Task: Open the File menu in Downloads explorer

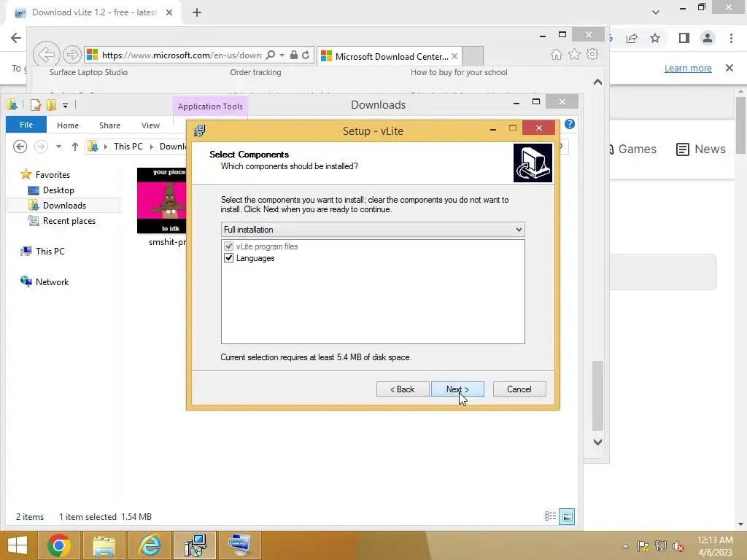Action: (x=26, y=125)
